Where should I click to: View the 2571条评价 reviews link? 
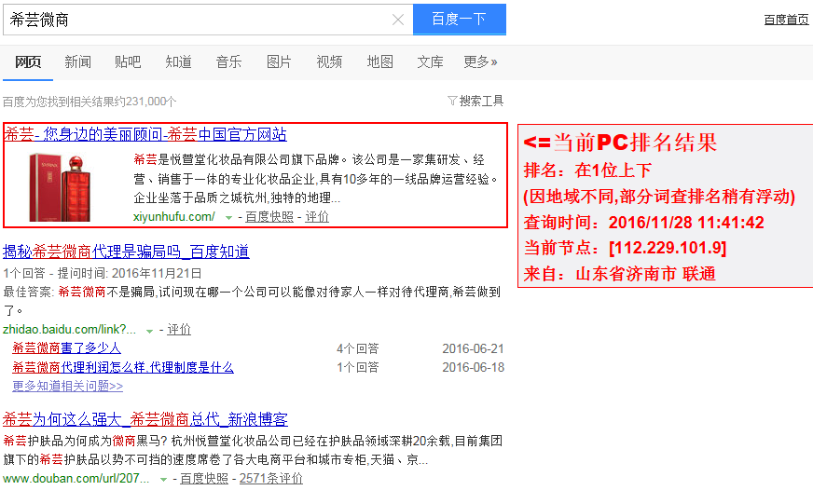270,479
